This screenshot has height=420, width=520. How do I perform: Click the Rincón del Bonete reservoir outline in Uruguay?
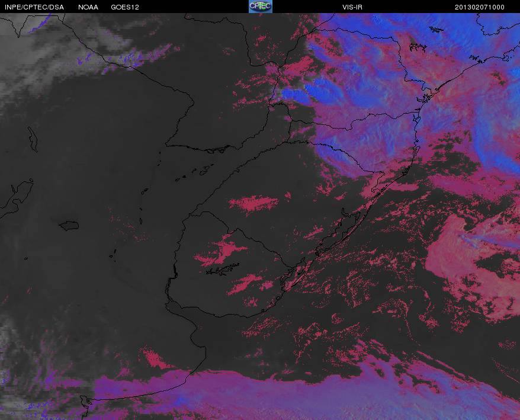[x=223, y=269]
